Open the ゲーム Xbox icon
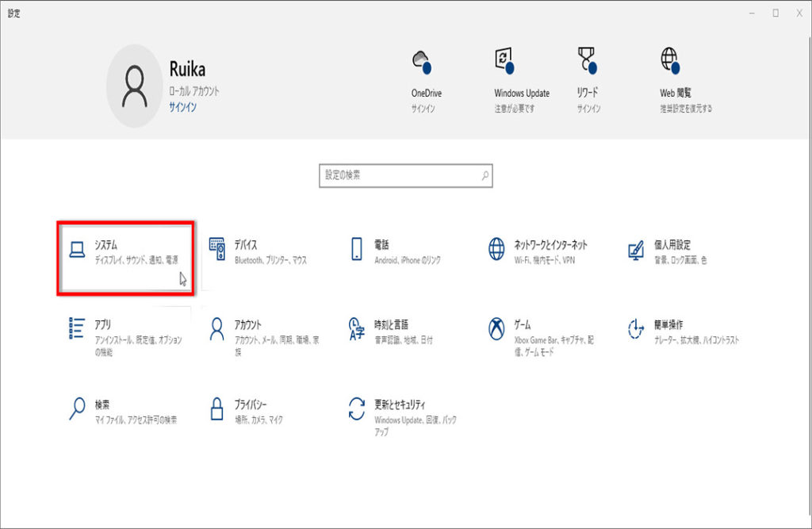Viewport: 812px width, 529px height. coord(496,328)
